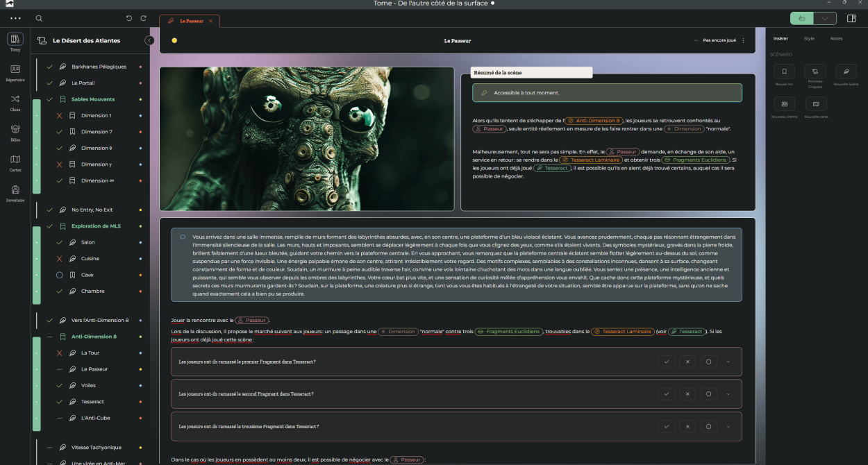The image size is (868, 465).
Task: Collapse the scenario tree panel
Action: 149,41
